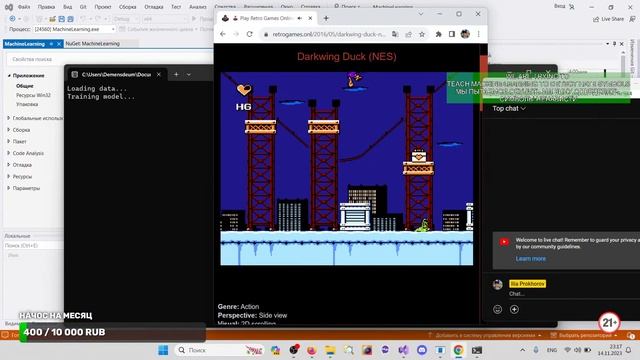Open Windows Terminal from the taskbar
Screen dimensions: 640x360
477,350
